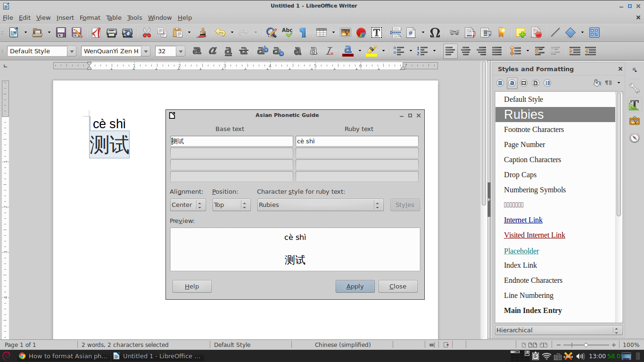Toggle Superscript
This screenshot has width=644, height=362.
tap(263, 51)
